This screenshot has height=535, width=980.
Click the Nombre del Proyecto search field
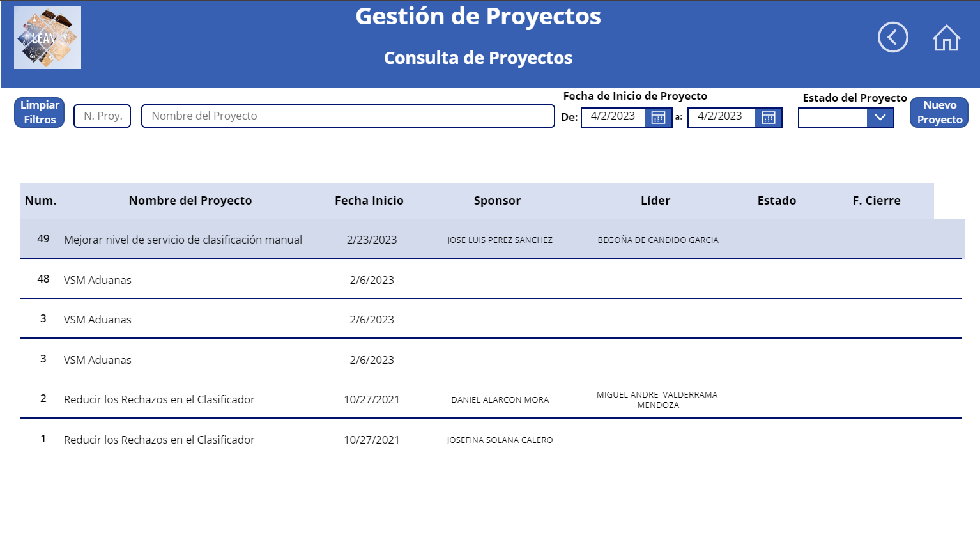coord(348,116)
